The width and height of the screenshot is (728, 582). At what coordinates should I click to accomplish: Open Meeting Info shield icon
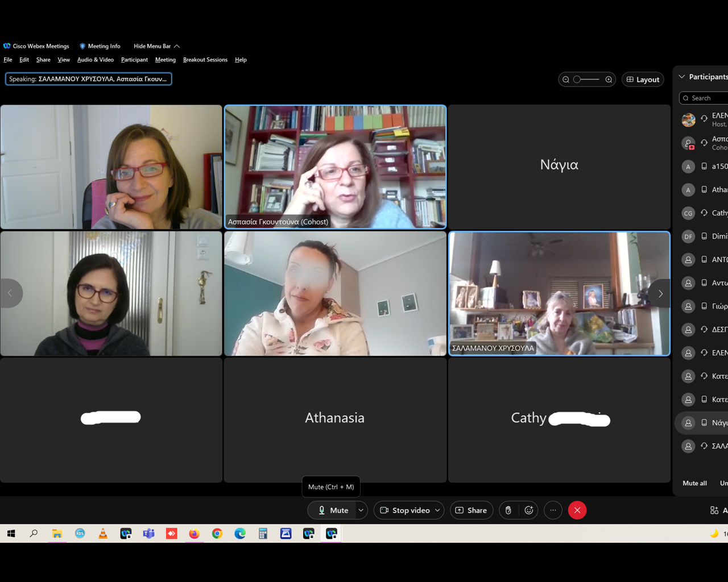(82, 46)
